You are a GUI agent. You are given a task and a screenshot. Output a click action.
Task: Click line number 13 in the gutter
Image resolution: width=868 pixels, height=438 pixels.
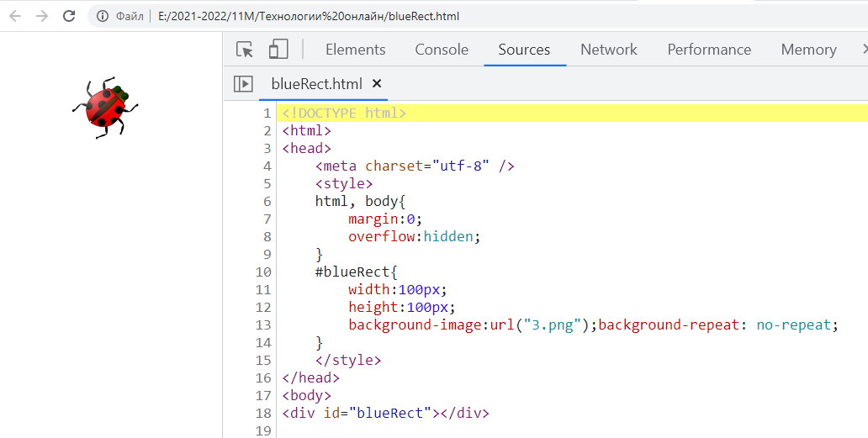point(262,325)
